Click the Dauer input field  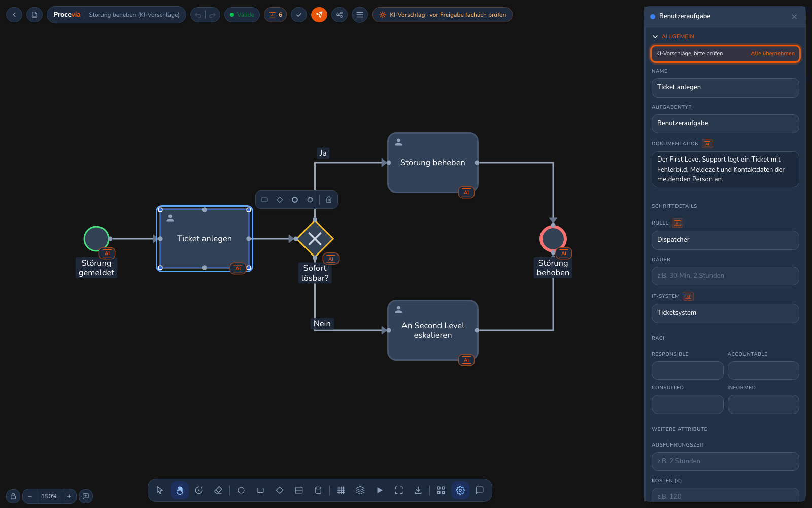(x=725, y=276)
